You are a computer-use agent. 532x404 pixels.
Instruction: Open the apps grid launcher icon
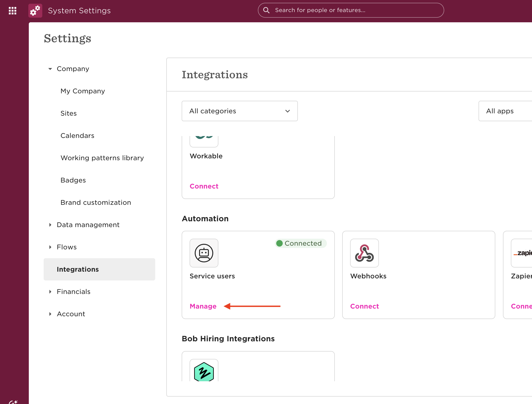pos(13,11)
